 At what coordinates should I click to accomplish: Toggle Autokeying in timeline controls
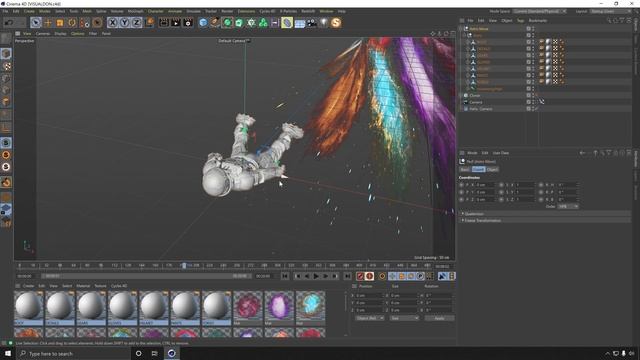[x=369, y=276]
